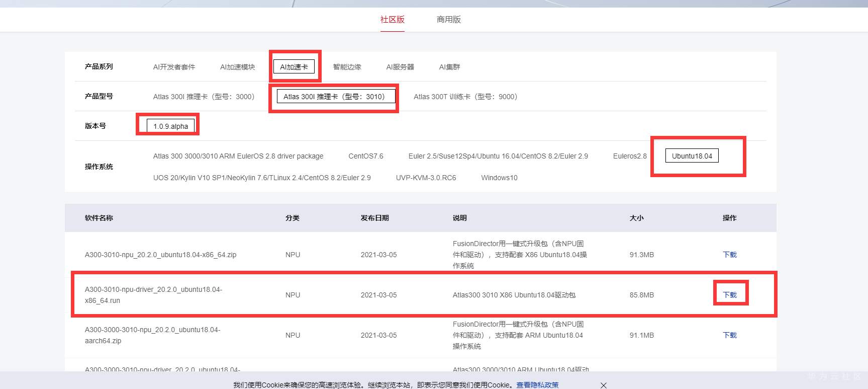Select Euler 2.5/Suse12Sp4/Ubuntu 16.04 option

[x=498, y=156]
